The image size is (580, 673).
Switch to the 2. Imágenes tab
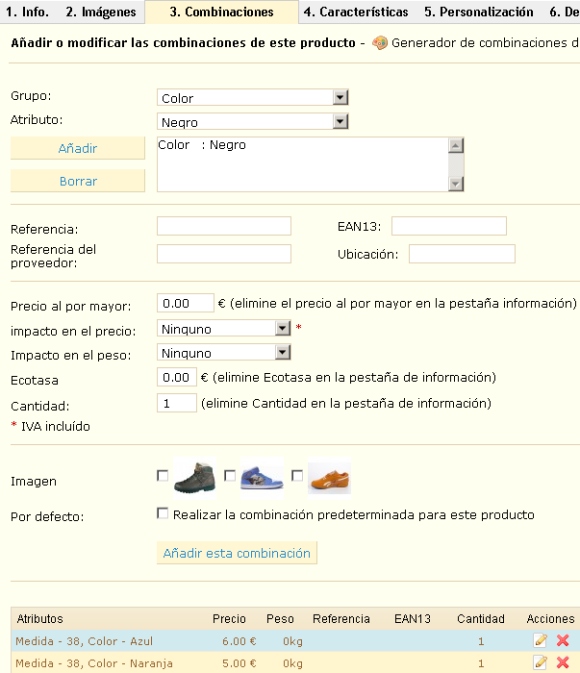point(101,12)
